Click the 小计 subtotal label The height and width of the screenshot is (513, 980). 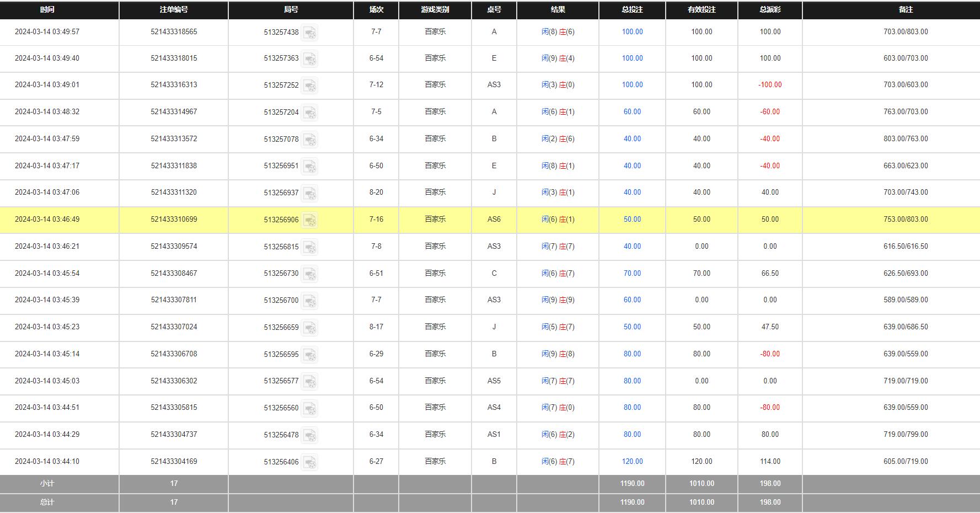pyautogui.click(x=47, y=483)
